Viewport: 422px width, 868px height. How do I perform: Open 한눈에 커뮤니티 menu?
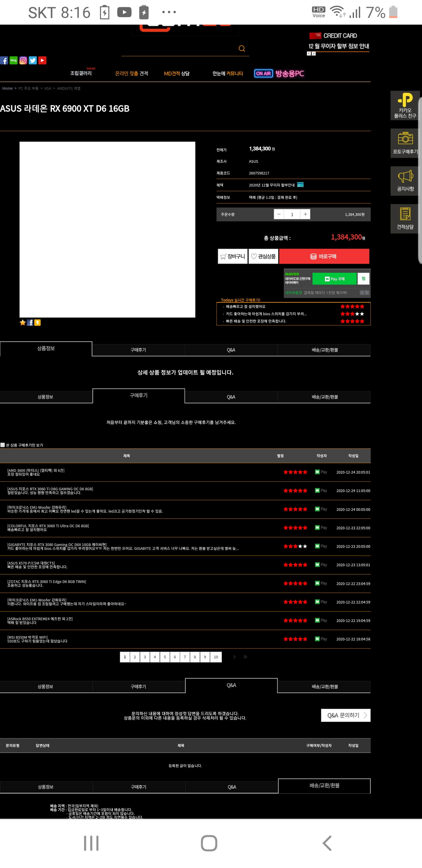click(228, 73)
